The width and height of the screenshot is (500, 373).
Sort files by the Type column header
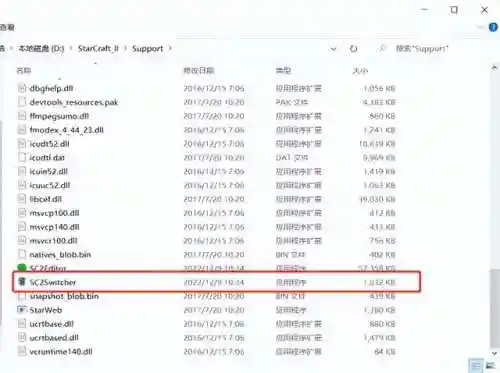pyautogui.click(x=283, y=71)
